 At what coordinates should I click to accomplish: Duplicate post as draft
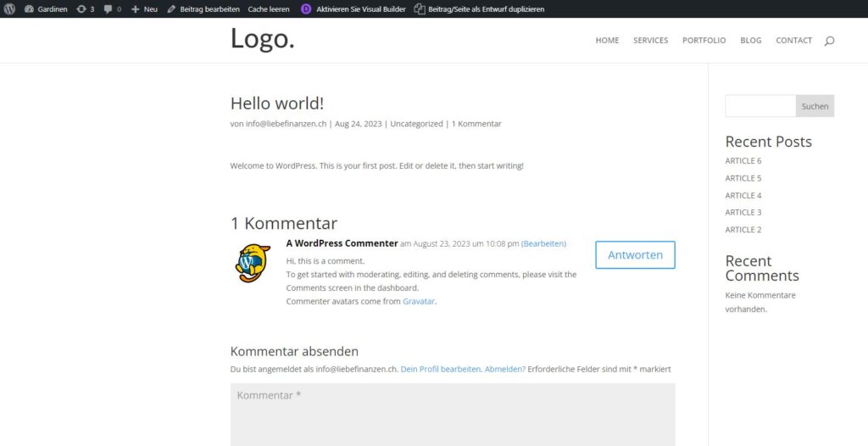pos(480,8)
